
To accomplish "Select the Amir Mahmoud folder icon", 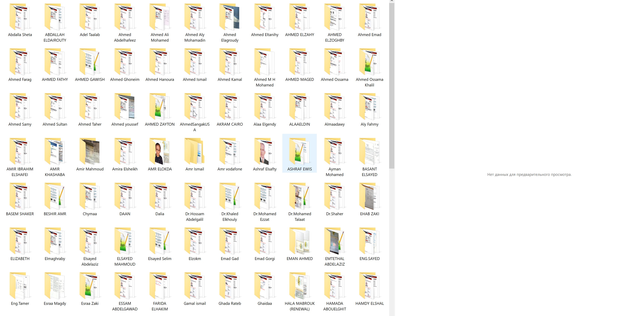I will 90,152.
